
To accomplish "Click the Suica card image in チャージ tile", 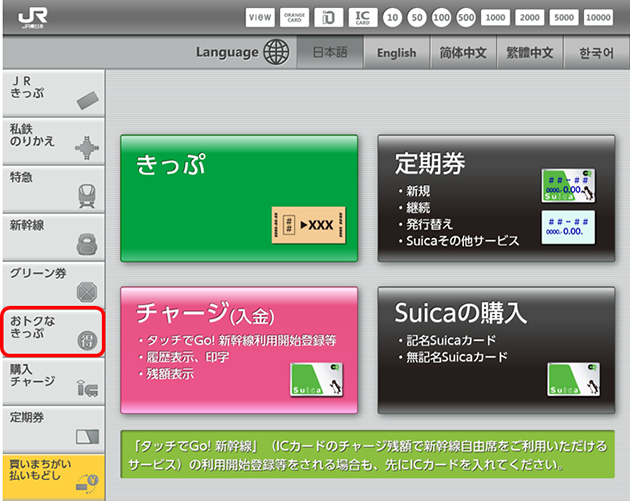I will point(316,380).
